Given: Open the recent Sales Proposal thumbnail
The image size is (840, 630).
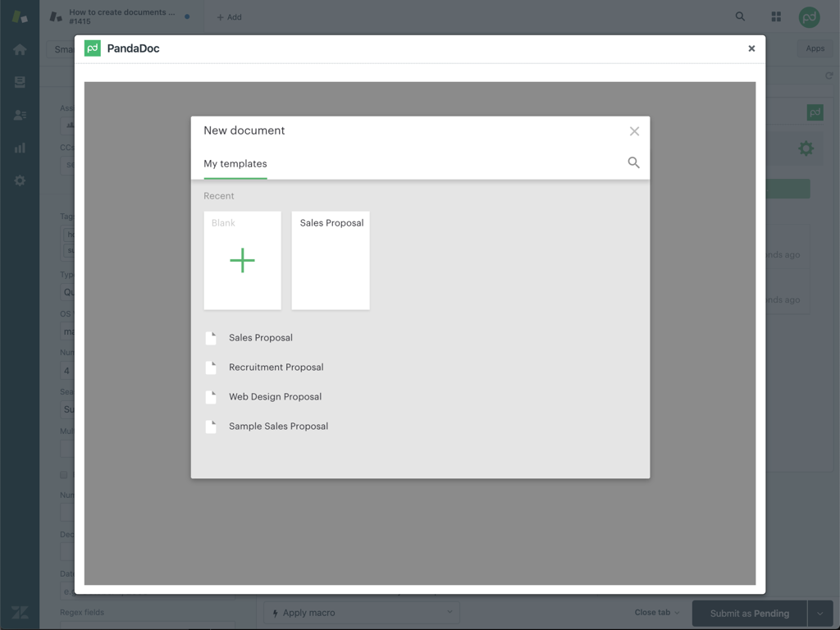Looking at the screenshot, I should (x=331, y=261).
